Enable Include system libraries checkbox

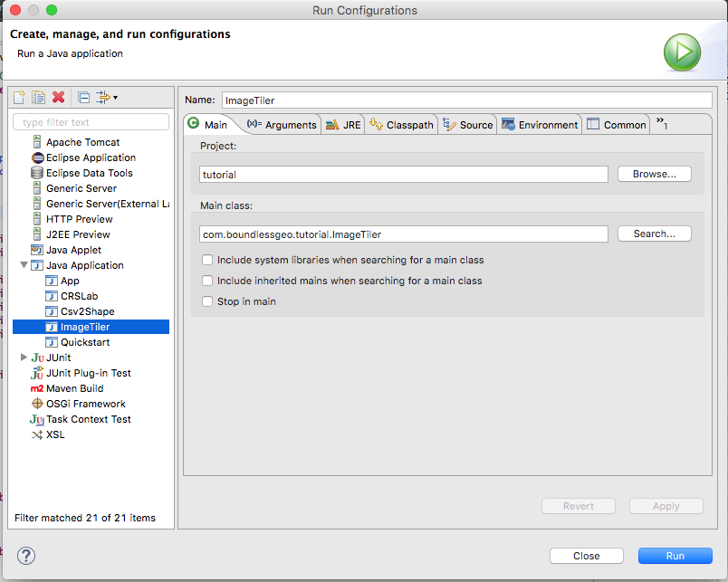tap(207, 260)
